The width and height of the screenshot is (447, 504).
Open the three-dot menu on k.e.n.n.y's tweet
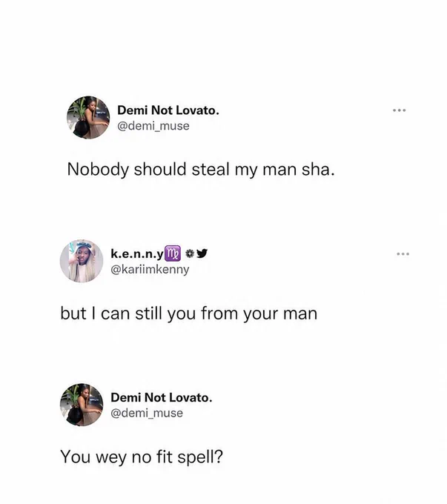[x=403, y=254]
